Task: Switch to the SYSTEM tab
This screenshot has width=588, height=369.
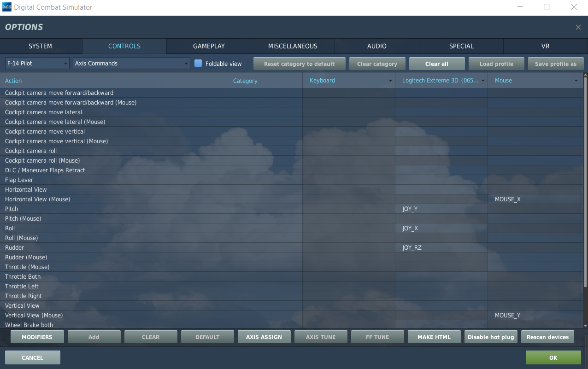Action: (41, 46)
